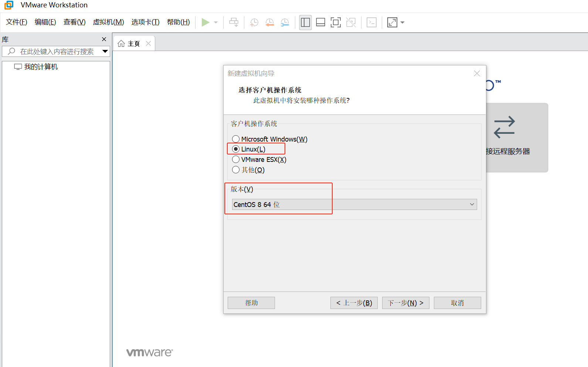Click the revert to snapshot icon

point(270,23)
